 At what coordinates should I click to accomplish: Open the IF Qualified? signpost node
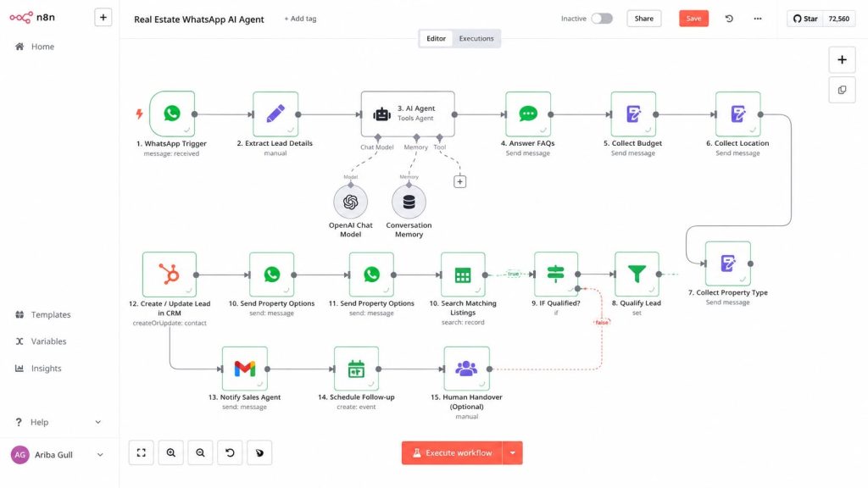coord(556,274)
